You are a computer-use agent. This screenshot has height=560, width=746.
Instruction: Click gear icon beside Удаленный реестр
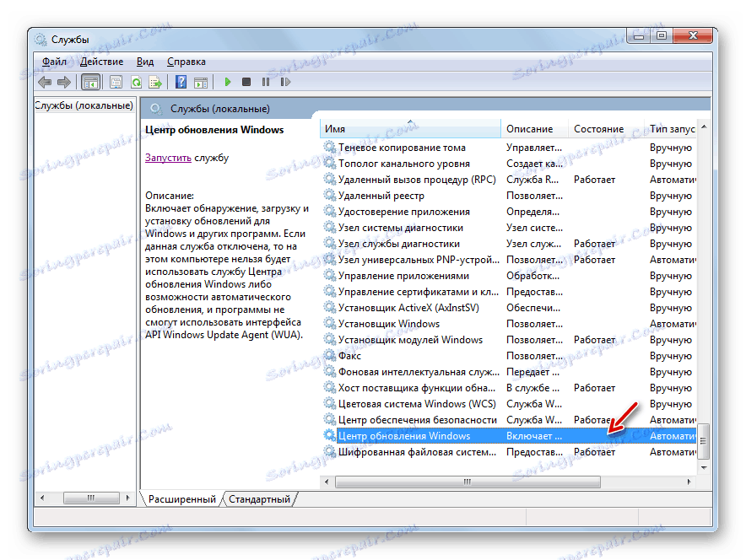(330, 195)
